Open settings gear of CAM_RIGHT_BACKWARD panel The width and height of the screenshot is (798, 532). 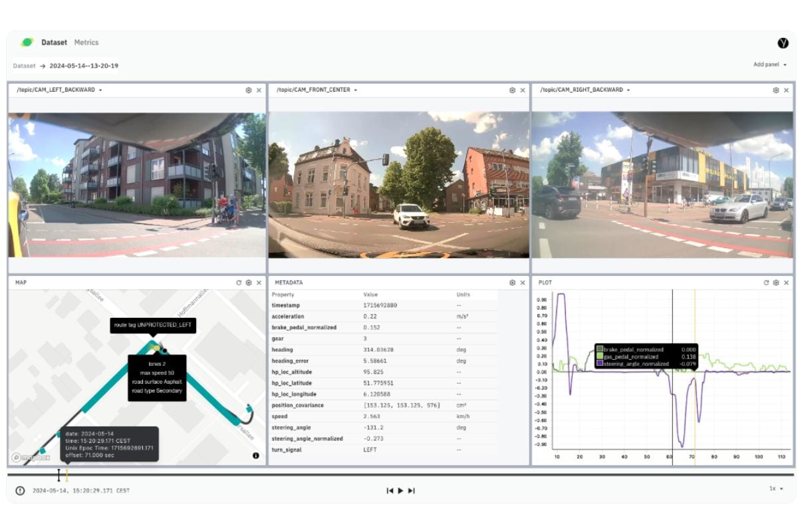point(775,90)
